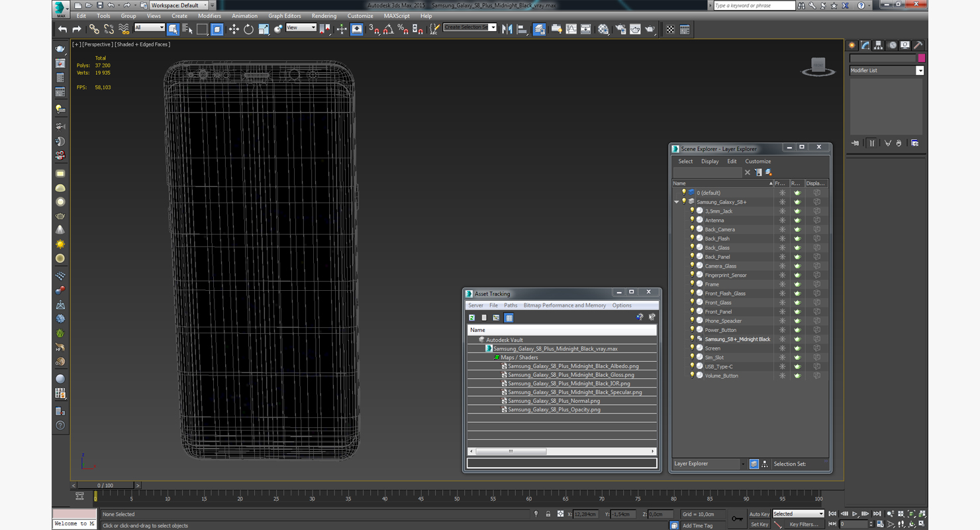
Task: Open the Create panel star tab
Action: 852,45
